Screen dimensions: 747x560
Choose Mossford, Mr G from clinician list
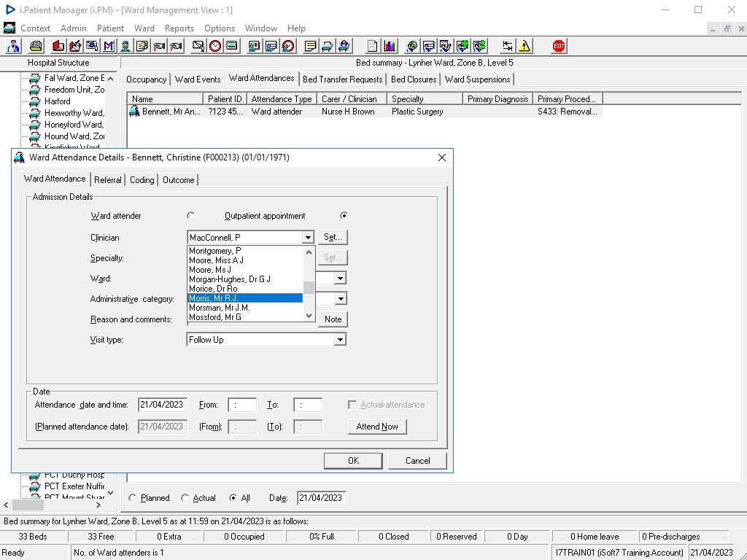pyautogui.click(x=245, y=317)
